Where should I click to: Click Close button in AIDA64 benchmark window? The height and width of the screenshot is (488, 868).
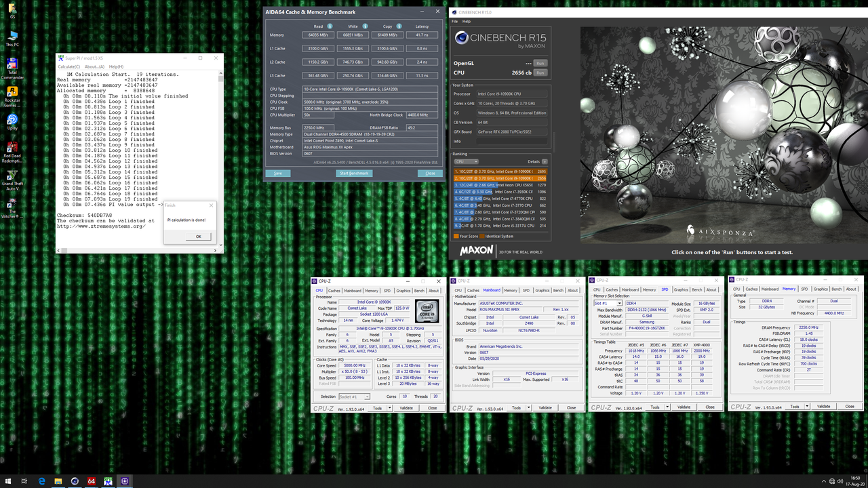430,174
